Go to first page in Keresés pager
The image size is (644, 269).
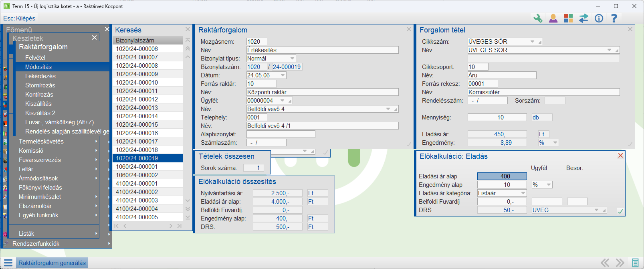point(117,226)
